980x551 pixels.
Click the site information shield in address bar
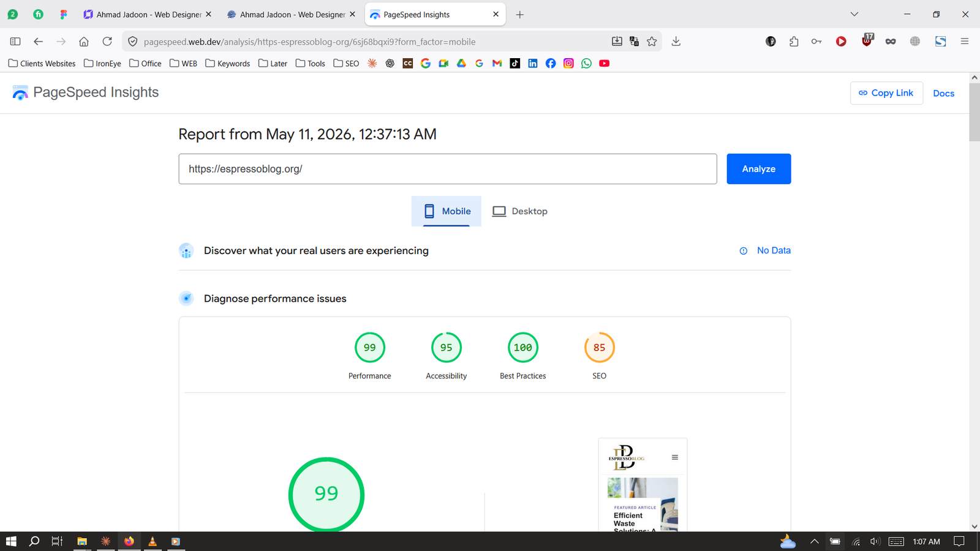[132, 42]
